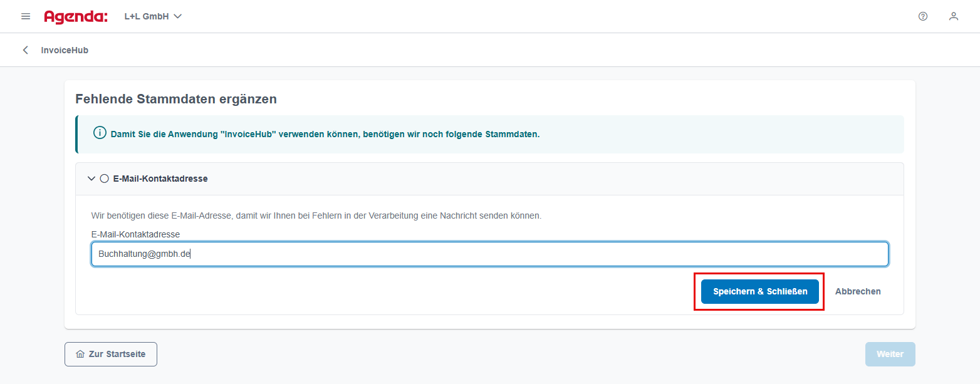
Task: Click the Weiter button
Action: tap(890, 354)
